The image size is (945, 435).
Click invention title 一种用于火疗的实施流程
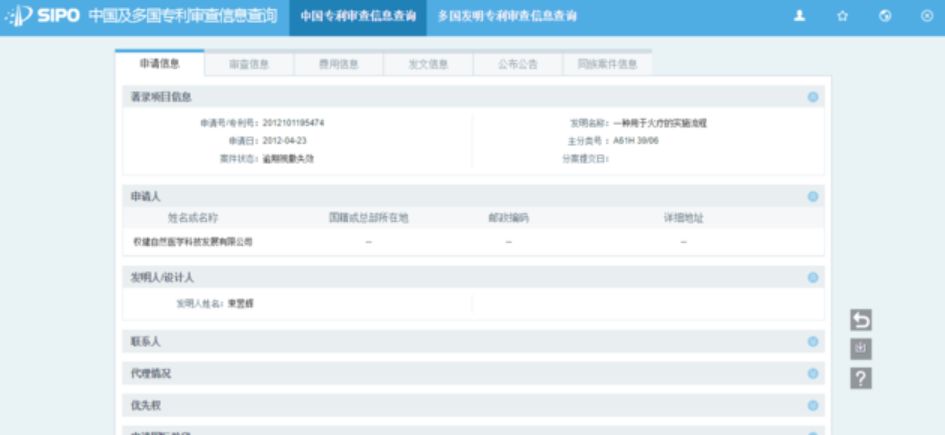tap(660, 123)
